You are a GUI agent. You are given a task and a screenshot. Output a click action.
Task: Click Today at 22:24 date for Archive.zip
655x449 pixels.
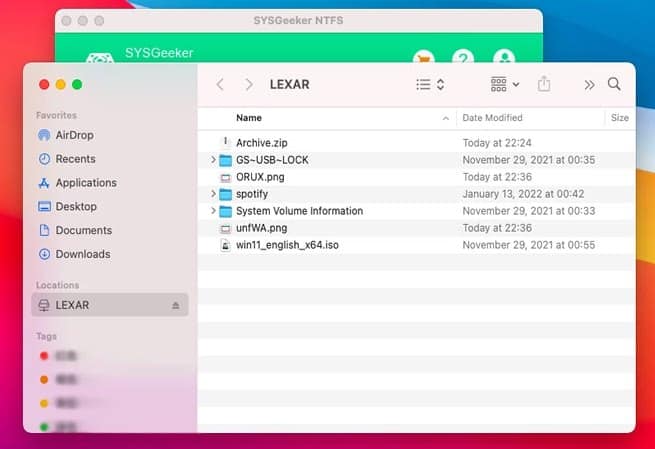click(497, 143)
